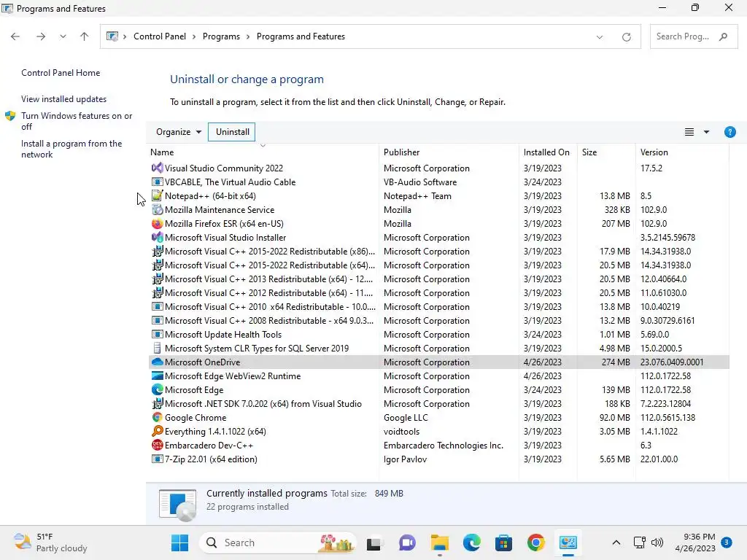
Task: Expand the view options dropdown arrow
Action: coord(706,132)
